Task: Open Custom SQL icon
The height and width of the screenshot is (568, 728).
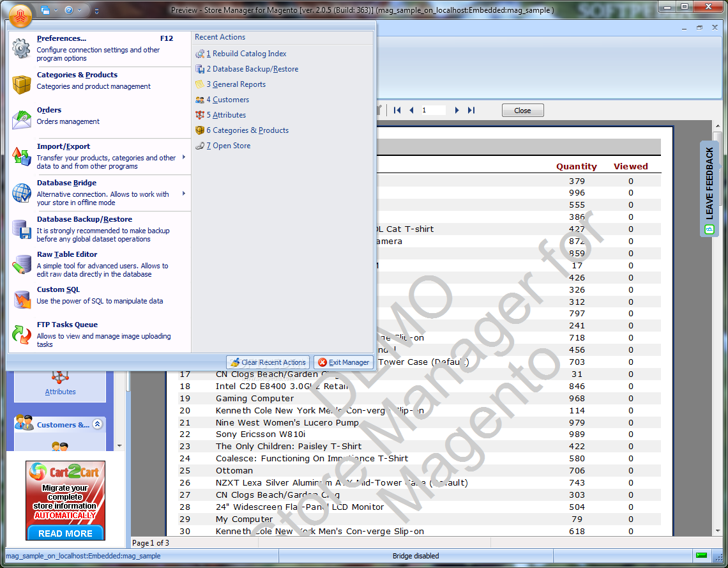Action: click(21, 300)
